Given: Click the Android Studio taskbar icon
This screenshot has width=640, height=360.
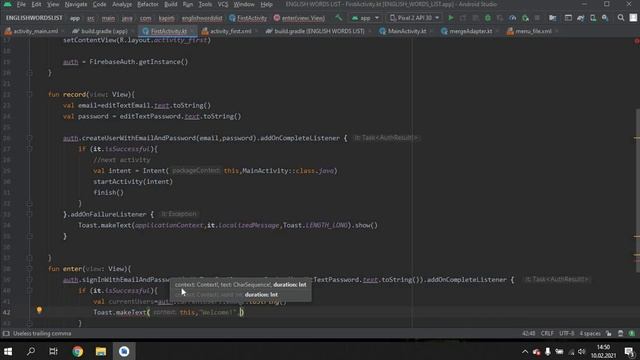Looking at the screenshot, I should point(124,351).
